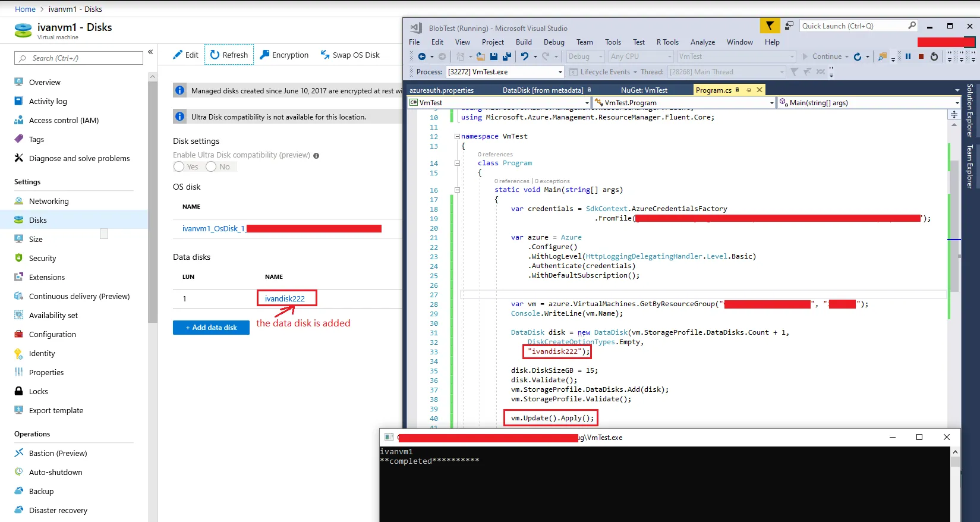Toggle the pin on Program.cs tab
This screenshot has height=522, width=980.
pyautogui.click(x=748, y=90)
